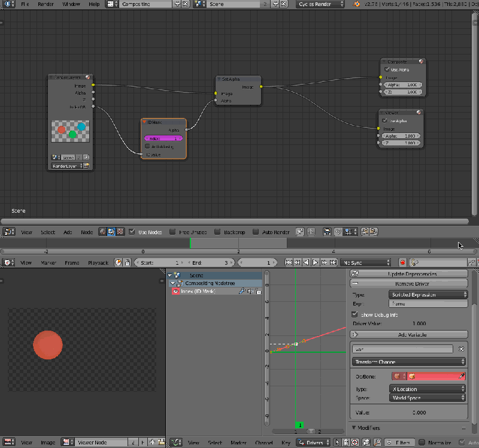Click the Update Dependencies button

409,274
